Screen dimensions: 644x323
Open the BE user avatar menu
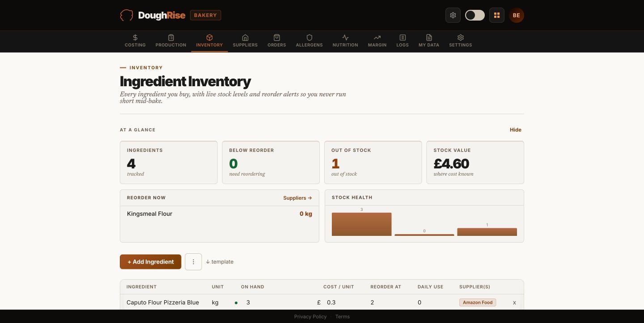point(517,15)
